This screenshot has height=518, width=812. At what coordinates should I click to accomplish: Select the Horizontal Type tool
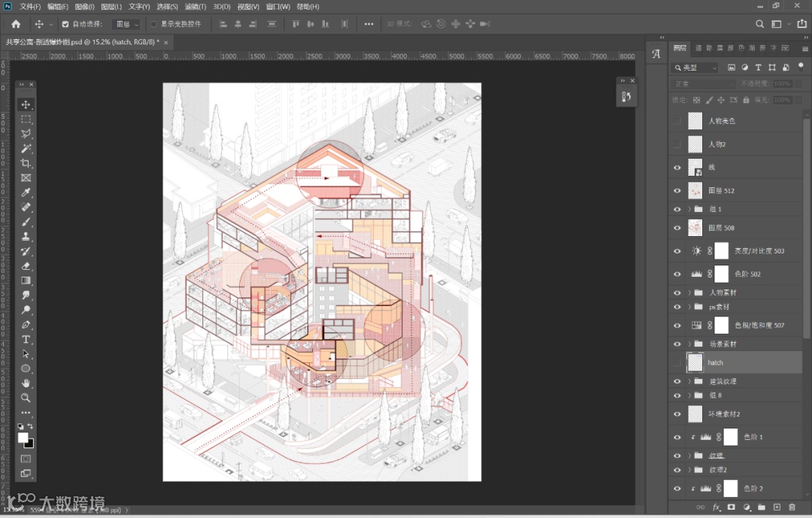[x=26, y=339]
